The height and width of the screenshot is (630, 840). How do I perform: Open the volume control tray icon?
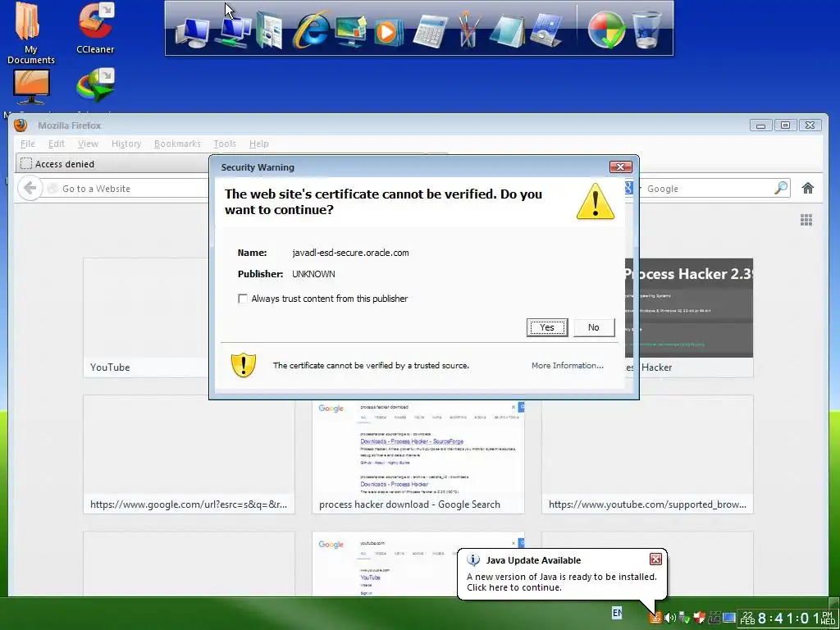coord(669,618)
